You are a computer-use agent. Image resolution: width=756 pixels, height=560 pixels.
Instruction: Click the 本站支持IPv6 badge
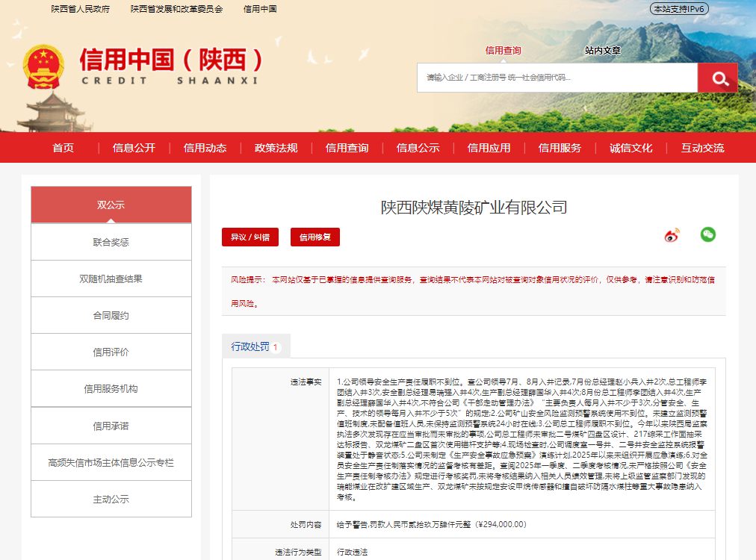pyautogui.click(x=679, y=9)
